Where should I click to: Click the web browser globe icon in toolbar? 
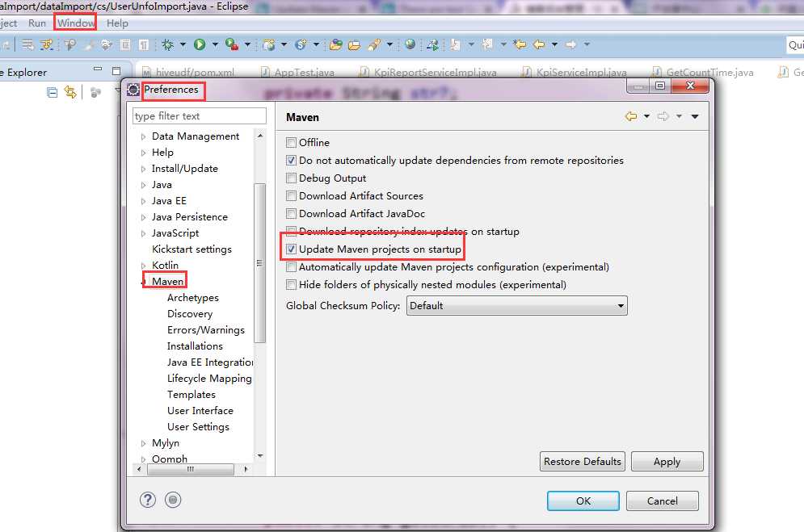pyautogui.click(x=410, y=44)
